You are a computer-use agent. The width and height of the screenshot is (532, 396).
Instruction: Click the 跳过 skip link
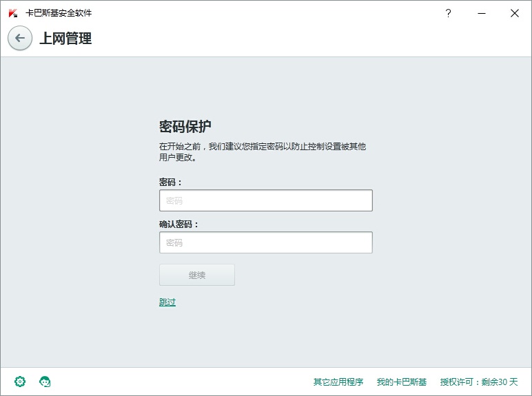pyautogui.click(x=167, y=302)
